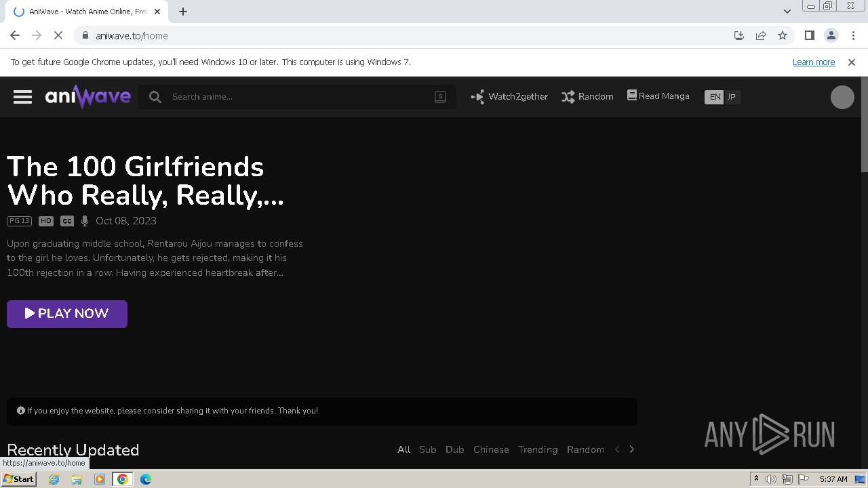The height and width of the screenshot is (488, 868).
Task: Go to previous page of Recently Updated
Action: 617,449
